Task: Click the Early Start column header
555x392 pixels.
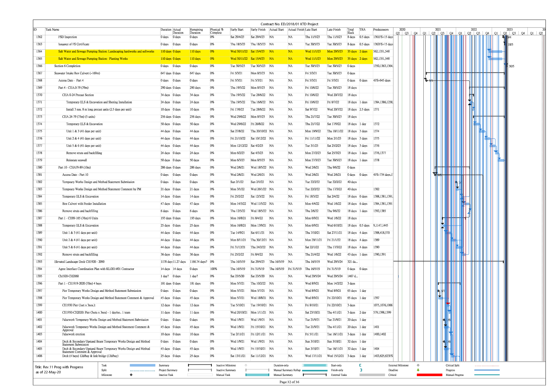Action: pos(237,30)
